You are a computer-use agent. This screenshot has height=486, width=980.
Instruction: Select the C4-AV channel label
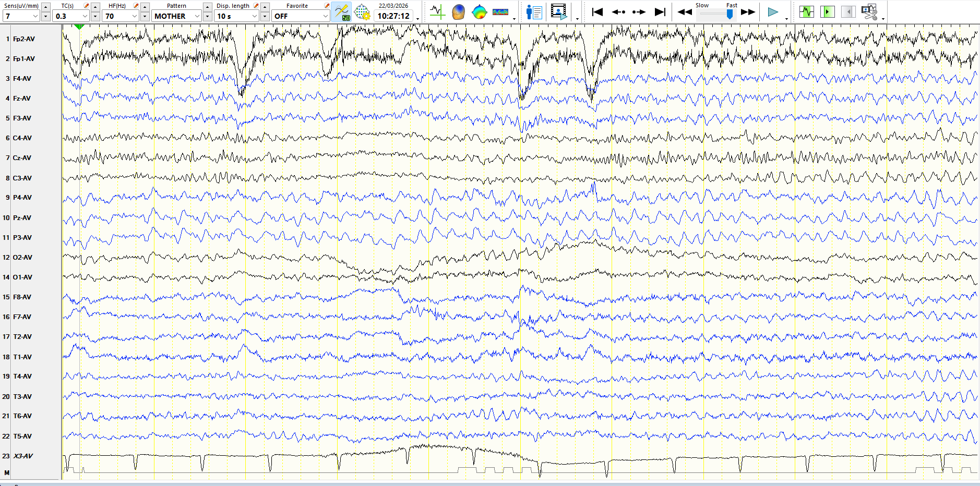click(22, 138)
